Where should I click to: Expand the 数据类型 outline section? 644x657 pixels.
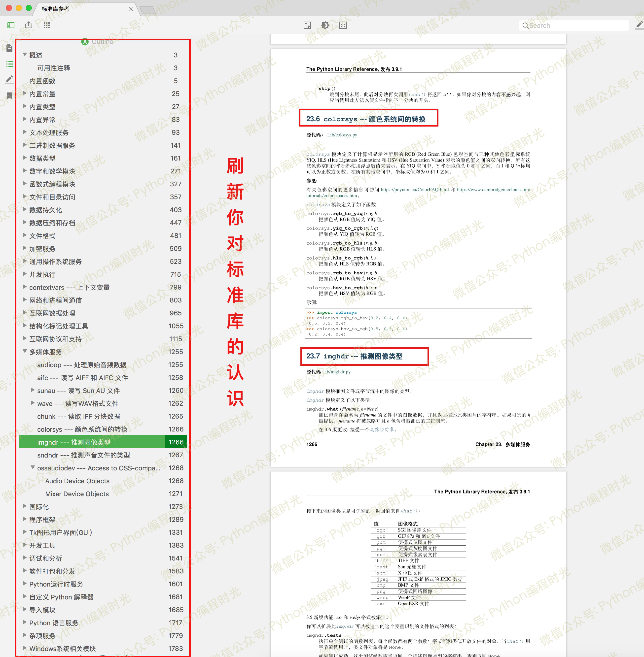pyautogui.click(x=25, y=158)
